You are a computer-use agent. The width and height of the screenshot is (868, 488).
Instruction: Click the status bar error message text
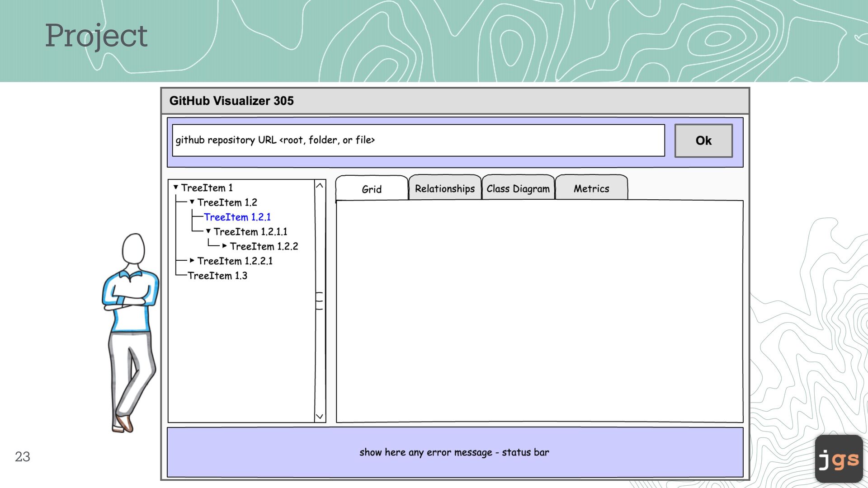[454, 452]
